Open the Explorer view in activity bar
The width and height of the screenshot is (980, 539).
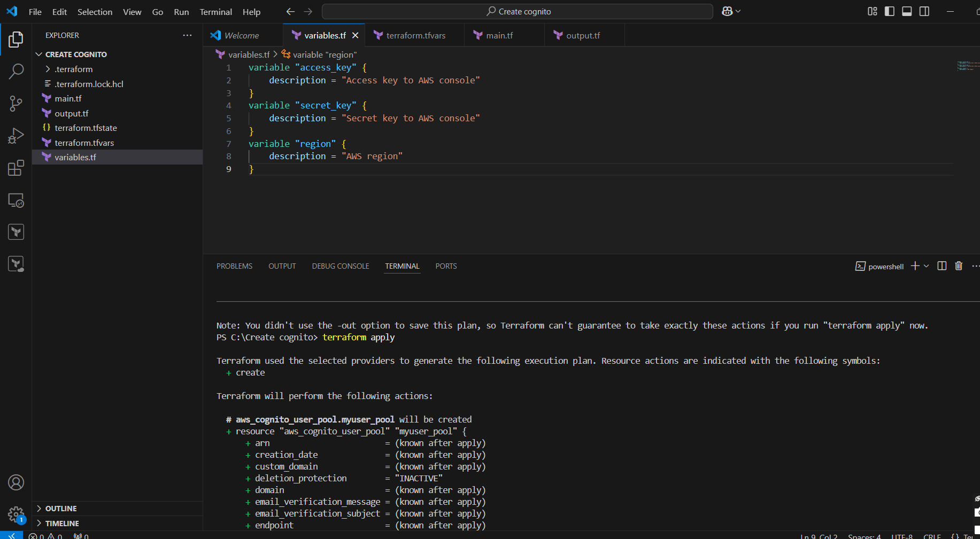pyautogui.click(x=16, y=39)
